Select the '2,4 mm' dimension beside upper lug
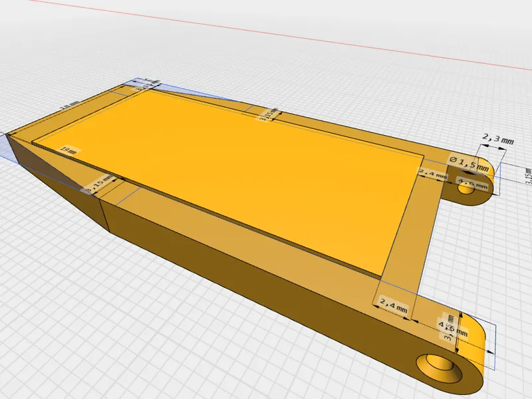This screenshot has width=532, height=399. coord(433,174)
